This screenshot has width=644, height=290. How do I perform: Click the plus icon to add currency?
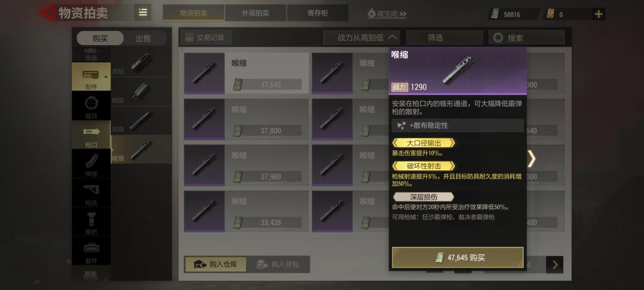coord(599,14)
